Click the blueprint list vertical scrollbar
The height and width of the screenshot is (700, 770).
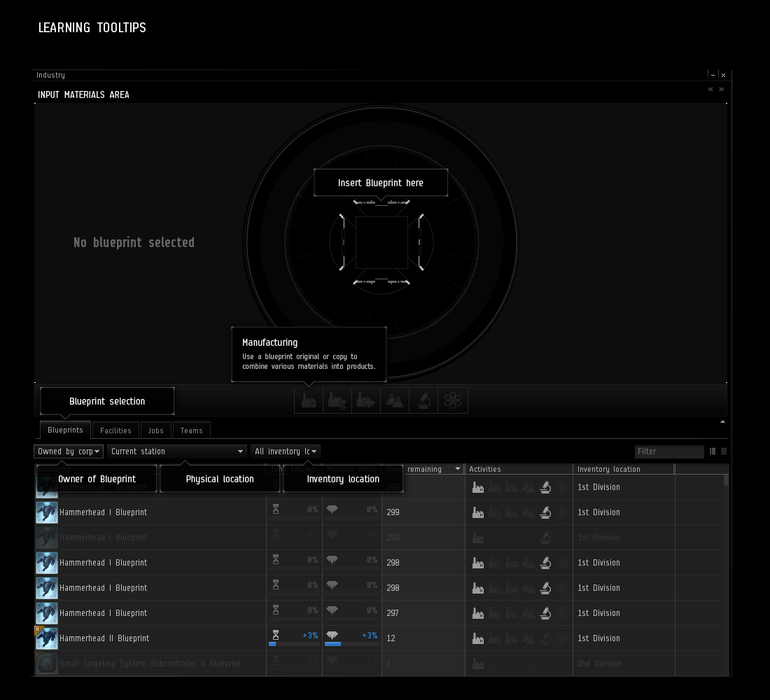coord(727,480)
